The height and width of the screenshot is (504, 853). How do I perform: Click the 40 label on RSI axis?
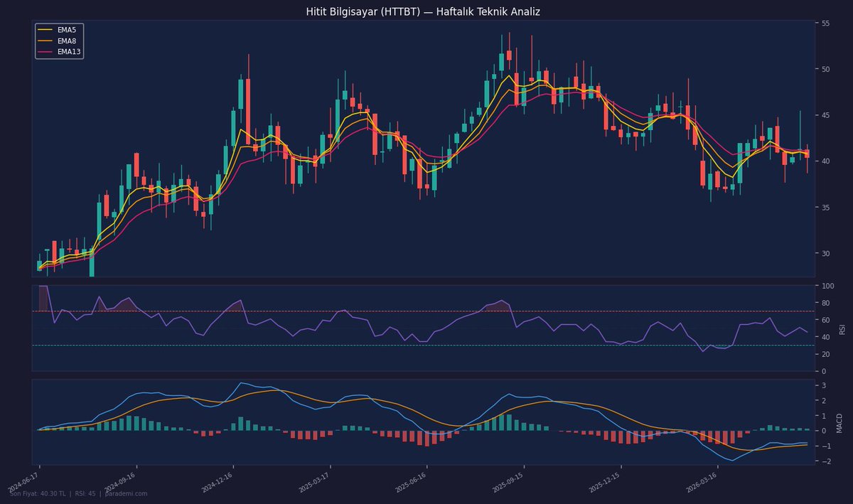pyautogui.click(x=826, y=337)
